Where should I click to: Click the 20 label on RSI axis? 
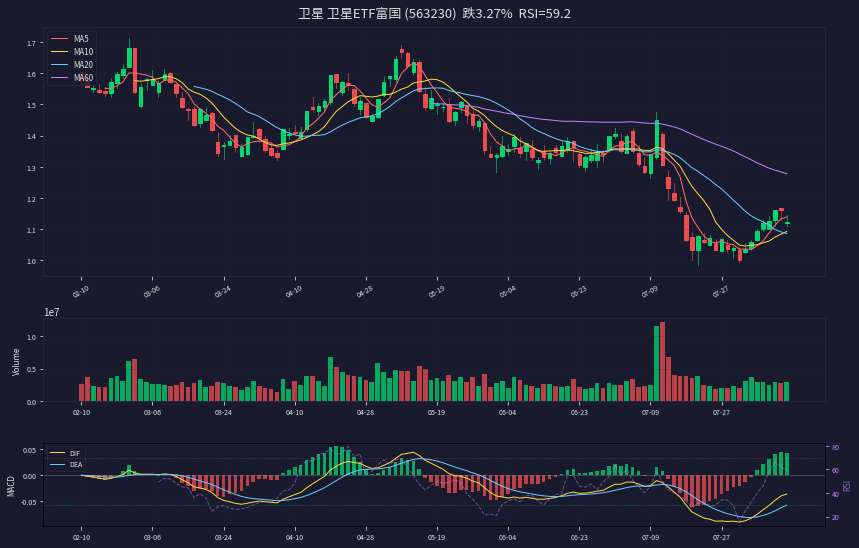pyautogui.click(x=835, y=517)
